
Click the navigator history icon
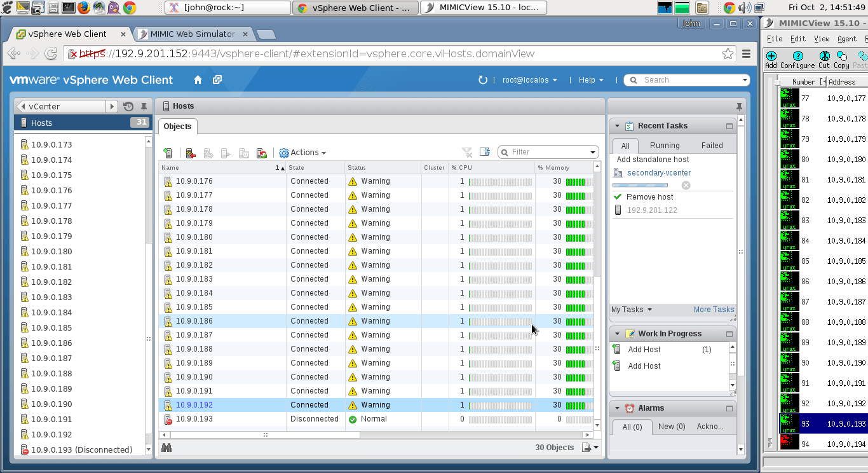[x=128, y=107]
